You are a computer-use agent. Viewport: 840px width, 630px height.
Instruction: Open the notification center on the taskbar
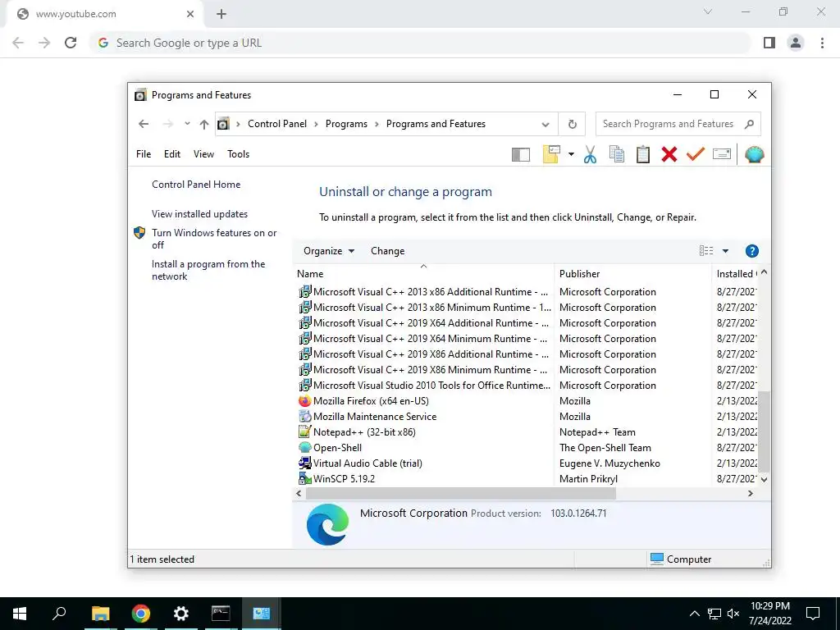[x=813, y=614]
